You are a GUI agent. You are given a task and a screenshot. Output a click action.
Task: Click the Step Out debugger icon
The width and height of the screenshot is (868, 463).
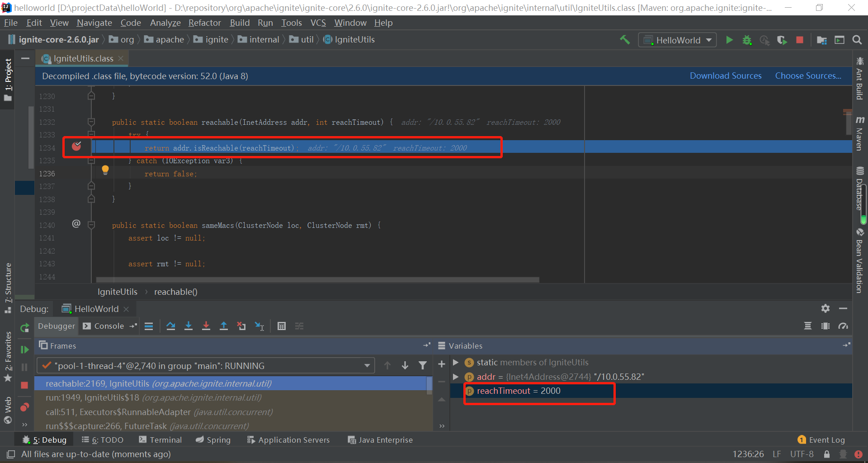(224, 326)
